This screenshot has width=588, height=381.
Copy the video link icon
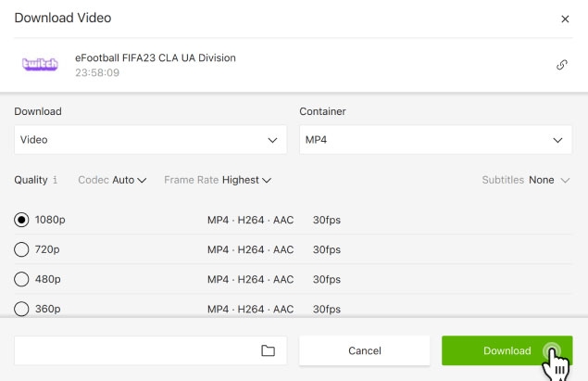(x=561, y=65)
